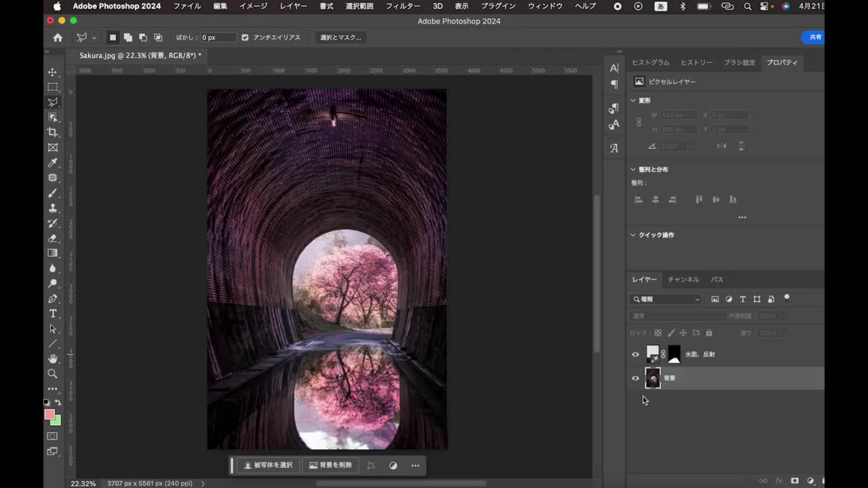Select the Eraser tool
The image size is (868, 488).
53,238
